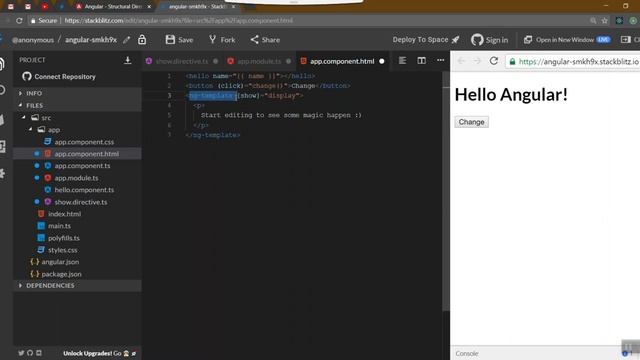
Task: Click the lock privacy icon
Action: (x=142, y=39)
